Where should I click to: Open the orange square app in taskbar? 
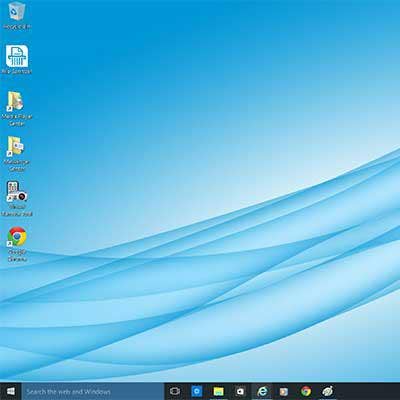(x=284, y=391)
